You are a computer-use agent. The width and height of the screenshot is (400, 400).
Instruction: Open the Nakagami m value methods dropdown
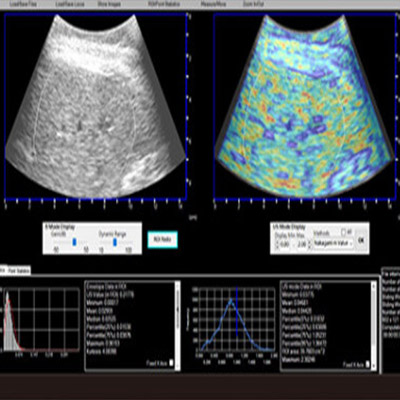(x=333, y=244)
